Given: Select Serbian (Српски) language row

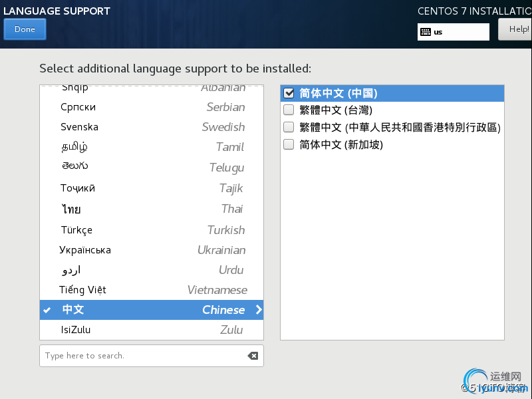Looking at the screenshot, I should tap(152, 107).
